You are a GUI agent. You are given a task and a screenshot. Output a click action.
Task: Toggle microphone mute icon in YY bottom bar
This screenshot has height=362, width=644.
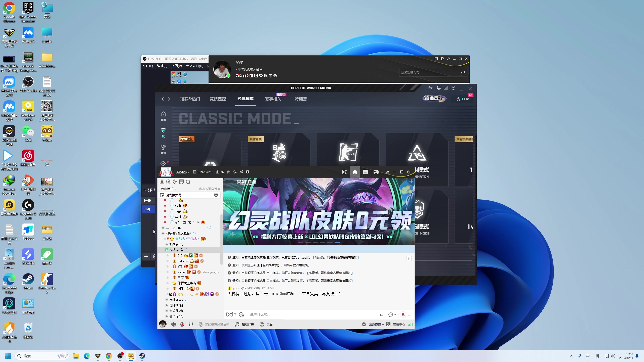(x=182, y=324)
